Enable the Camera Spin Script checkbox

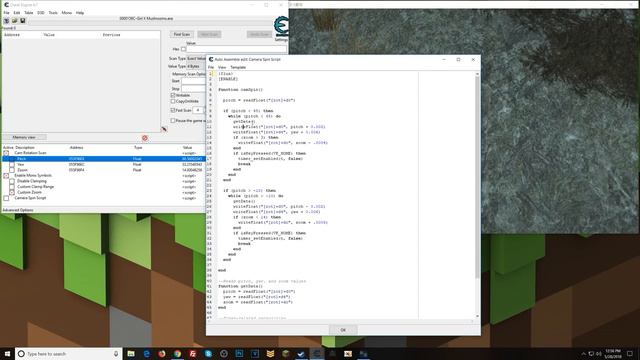click(x=6, y=198)
